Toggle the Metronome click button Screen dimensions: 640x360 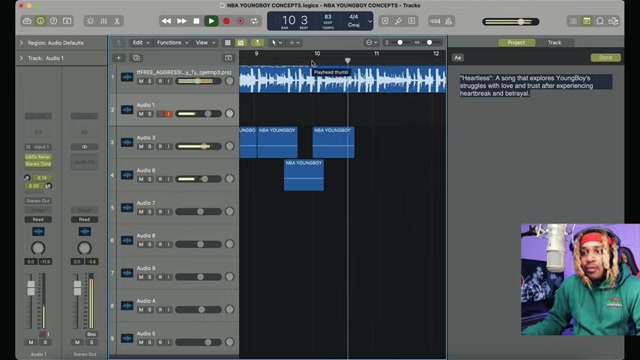tap(449, 21)
